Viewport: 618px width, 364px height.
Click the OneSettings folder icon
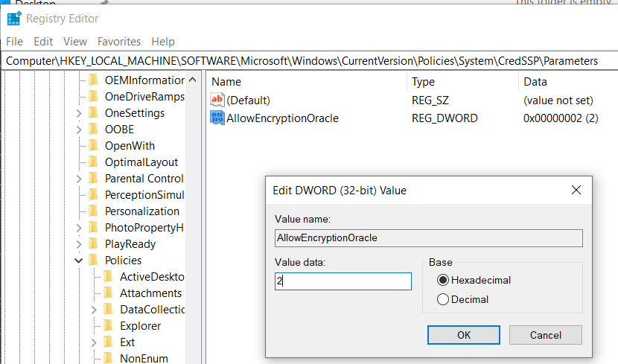click(93, 113)
